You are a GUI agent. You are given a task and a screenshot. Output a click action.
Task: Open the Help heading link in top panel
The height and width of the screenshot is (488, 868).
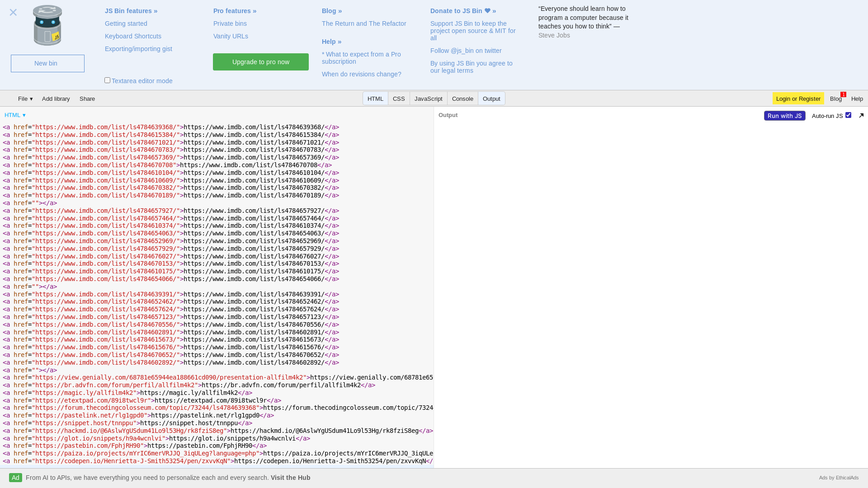331,42
